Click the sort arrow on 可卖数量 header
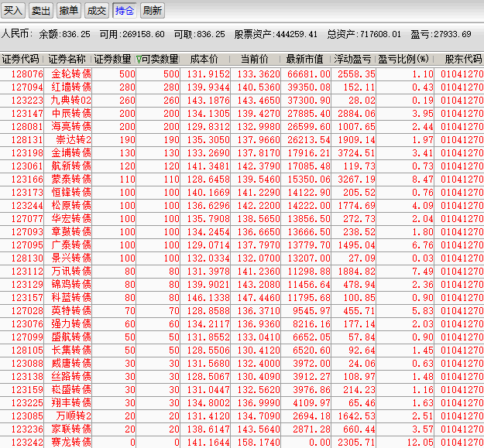 (139, 60)
